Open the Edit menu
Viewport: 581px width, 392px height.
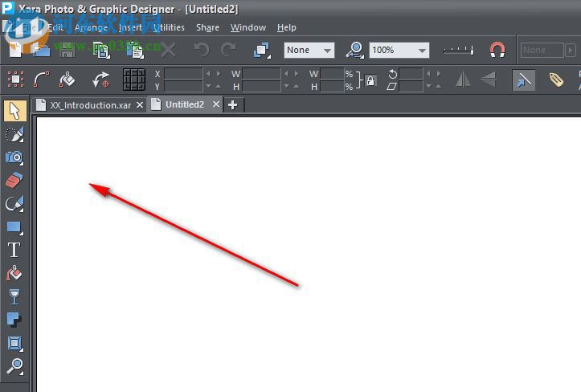click(x=55, y=28)
